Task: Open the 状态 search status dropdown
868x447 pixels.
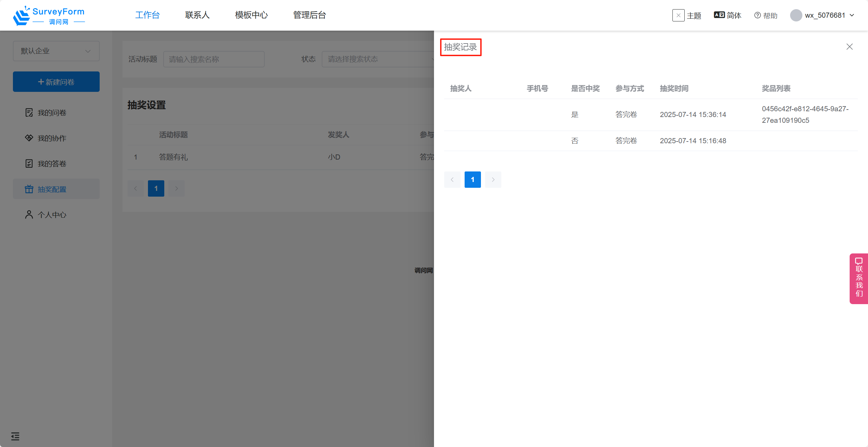Action: (x=378, y=59)
